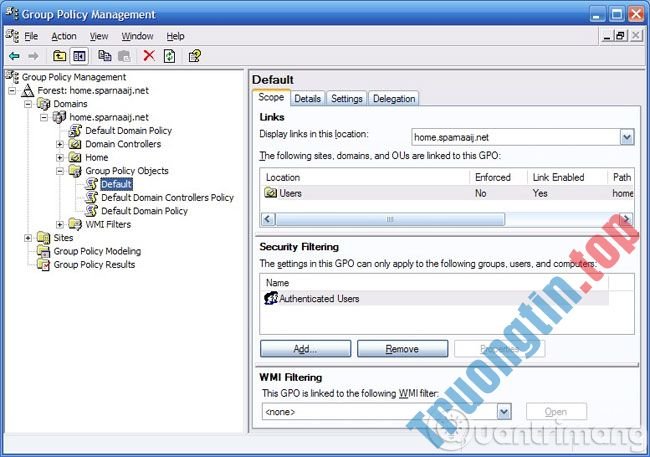The height and width of the screenshot is (457, 650).
Task: Click the red Delete X icon
Action: (149, 56)
